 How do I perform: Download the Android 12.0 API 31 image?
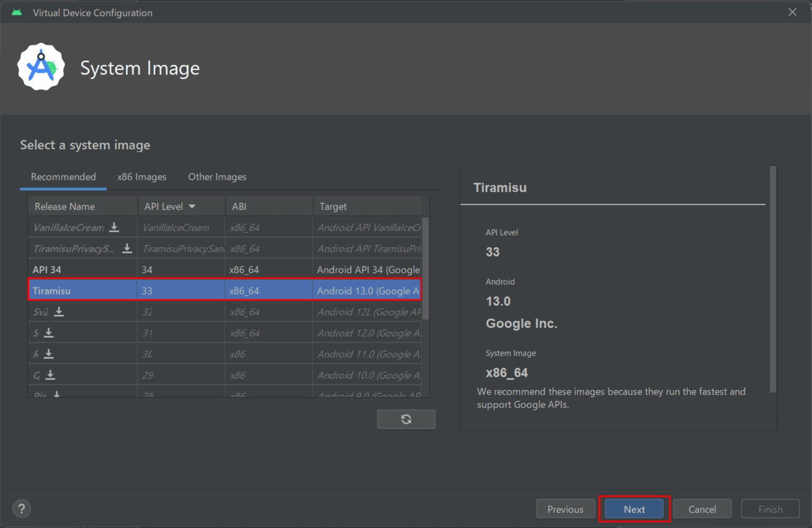[49, 333]
